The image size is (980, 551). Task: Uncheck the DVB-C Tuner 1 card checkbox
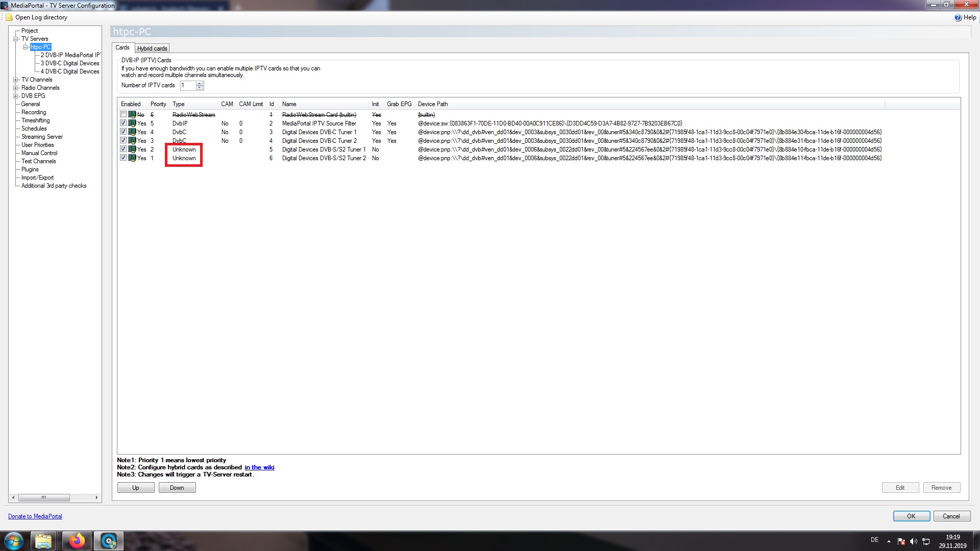123,132
